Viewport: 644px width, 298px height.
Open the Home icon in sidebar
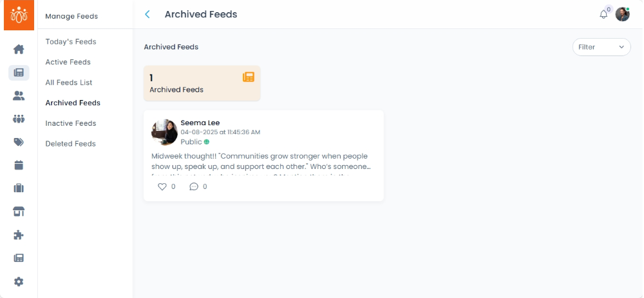(x=19, y=50)
